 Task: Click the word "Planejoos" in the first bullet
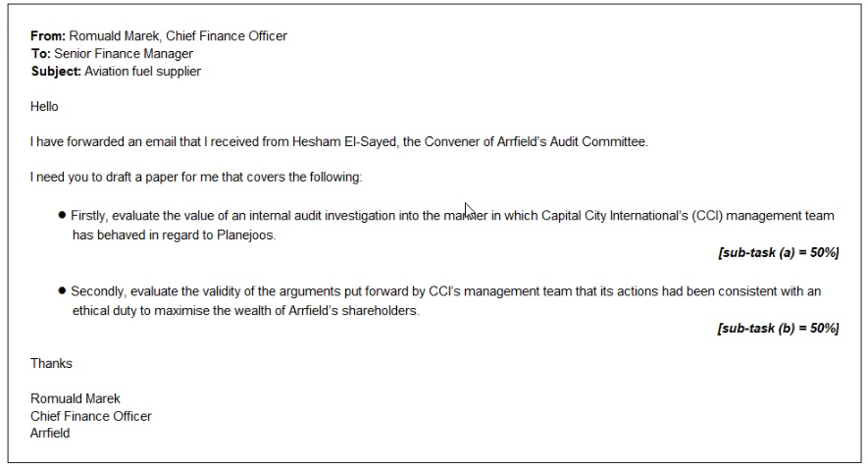click(246, 235)
